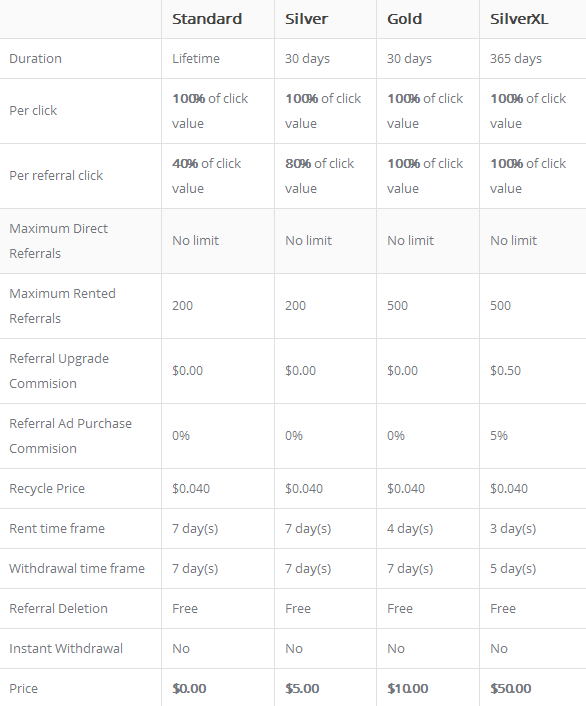This screenshot has height=706, width=586.
Task: Select the Silver price of $5.00
Action: (x=302, y=688)
